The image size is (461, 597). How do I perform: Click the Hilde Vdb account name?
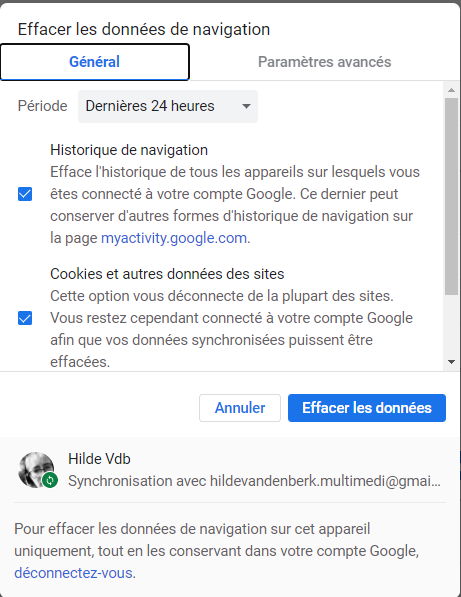[99, 459]
